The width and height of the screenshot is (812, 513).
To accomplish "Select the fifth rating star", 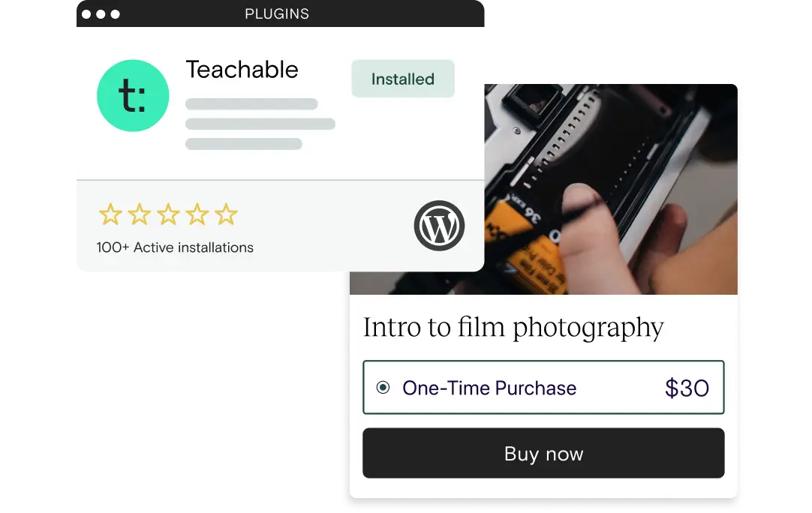I will pyautogui.click(x=227, y=214).
